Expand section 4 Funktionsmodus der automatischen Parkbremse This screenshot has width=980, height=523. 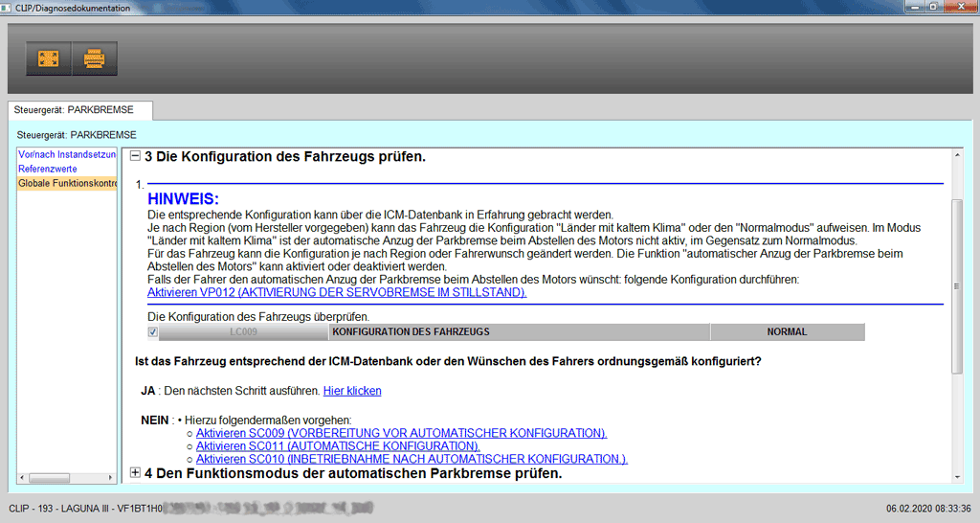[135, 473]
